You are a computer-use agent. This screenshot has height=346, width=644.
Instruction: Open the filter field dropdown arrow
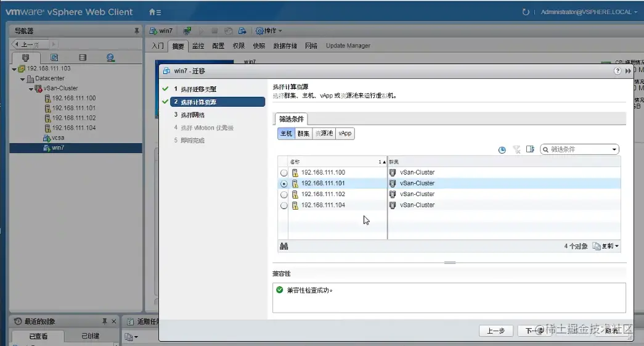614,149
